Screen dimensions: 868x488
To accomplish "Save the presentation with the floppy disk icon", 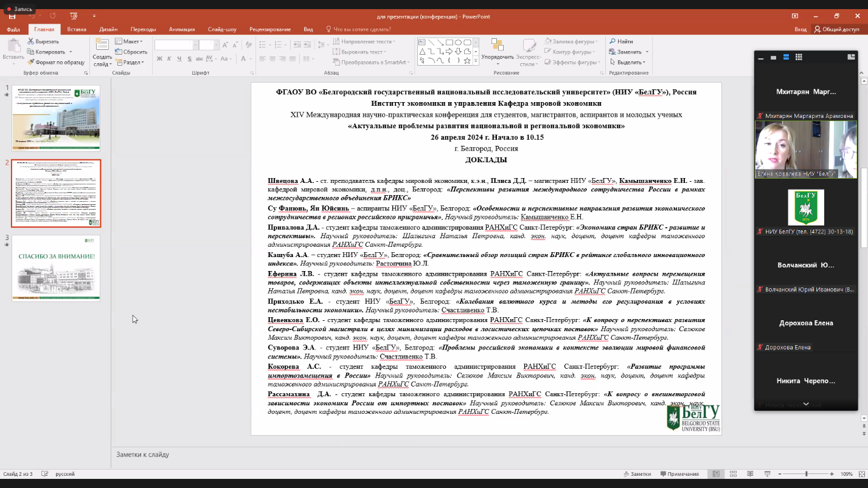I will coord(12,16).
